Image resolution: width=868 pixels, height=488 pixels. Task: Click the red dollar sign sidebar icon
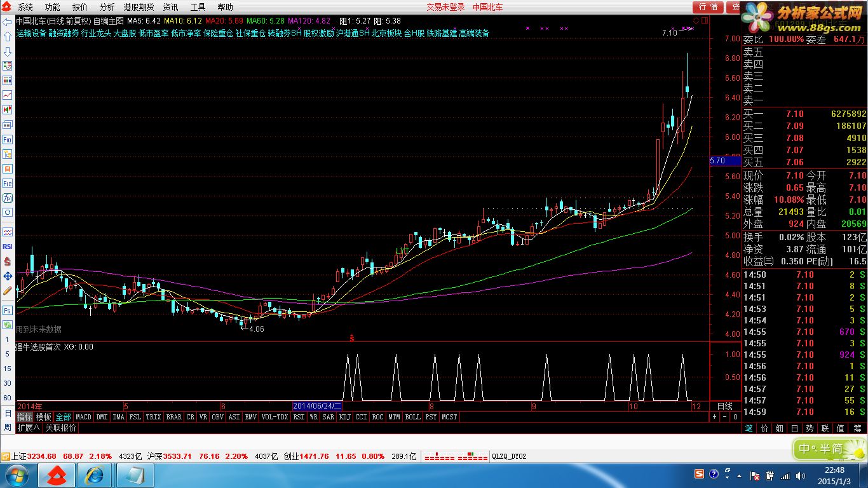tap(8, 261)
